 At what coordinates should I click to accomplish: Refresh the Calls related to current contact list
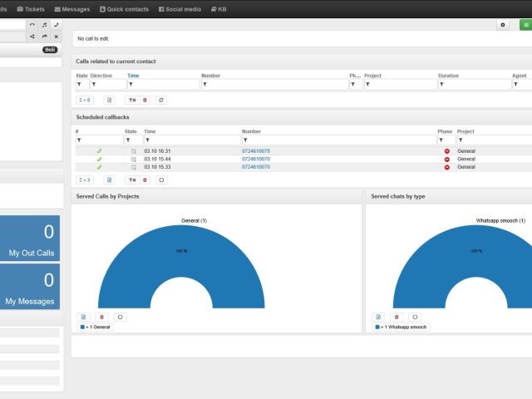point(161,100)
